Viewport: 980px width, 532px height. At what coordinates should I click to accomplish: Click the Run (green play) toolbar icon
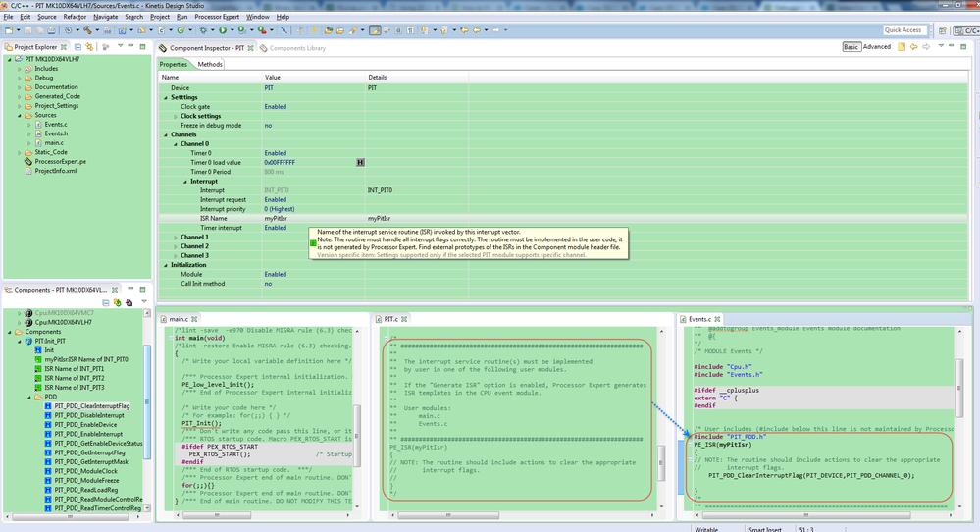[x=223, y=30]
